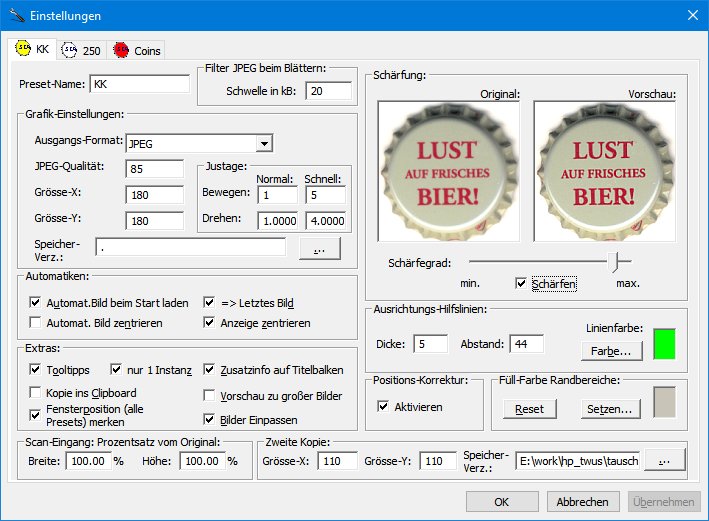Browse for the Zweite Kopie folder
Viewport: 709px width, 521px height.
point(663,461)
